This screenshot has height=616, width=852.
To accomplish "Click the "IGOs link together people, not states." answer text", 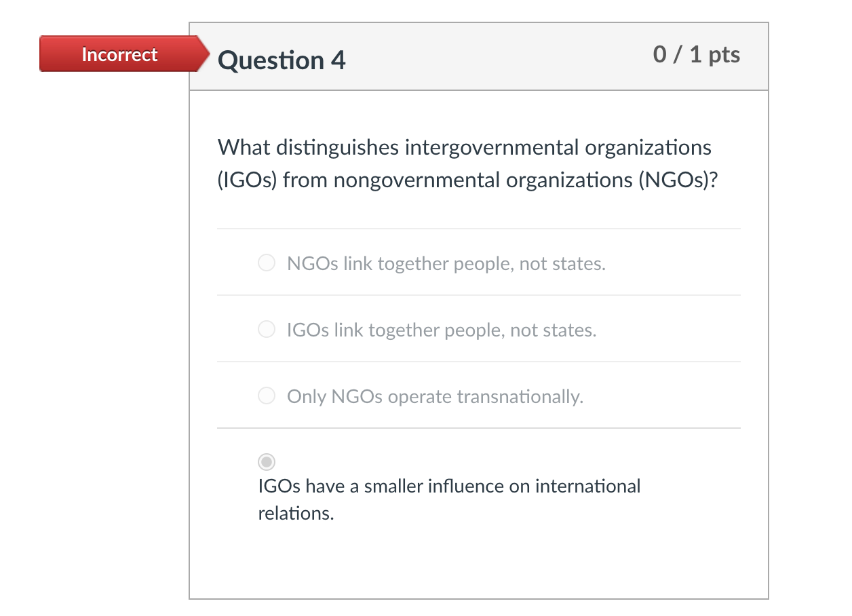I will click(442, 330).
